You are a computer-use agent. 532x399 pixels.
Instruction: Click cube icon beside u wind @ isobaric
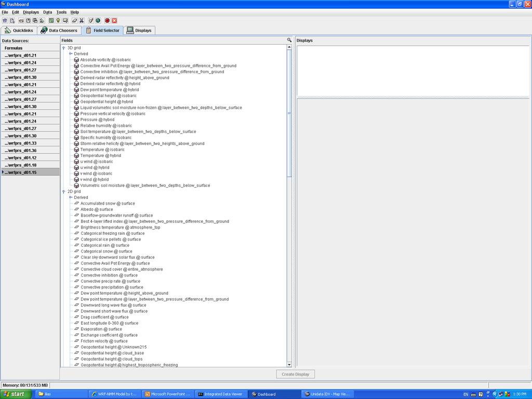point(76,162)
